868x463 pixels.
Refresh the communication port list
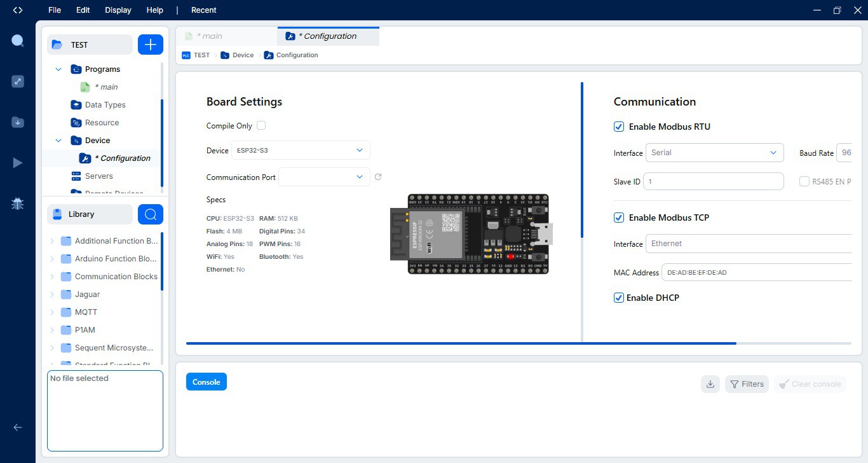click(x=378, y=177)
